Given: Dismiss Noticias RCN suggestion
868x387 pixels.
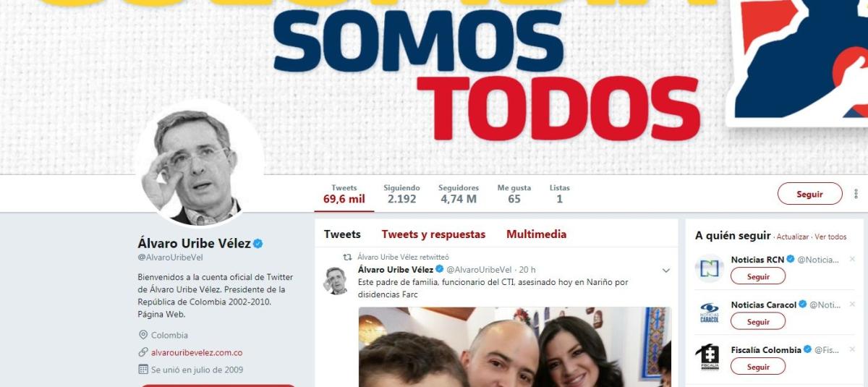Looking at the screenshot, I should [852, 259].
